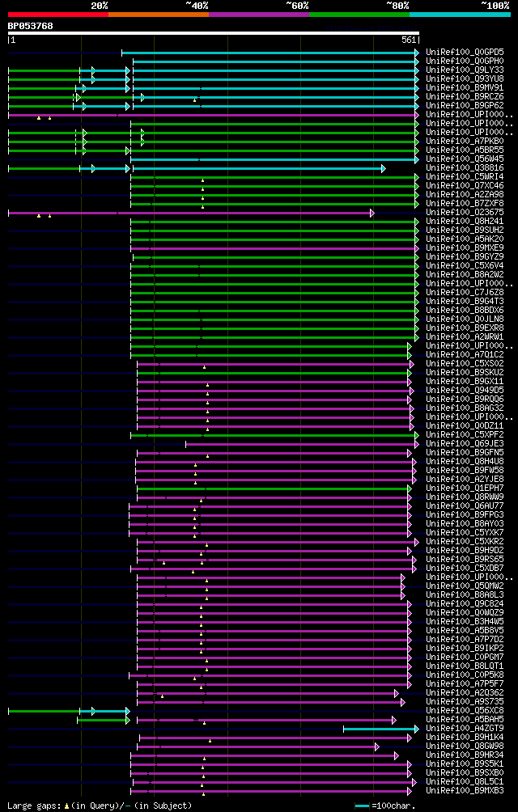Click hit UniRef100_Q9C824
Image resolution: width=518 pixels, height=812 pixels.
pyautogui.click(x=465, y=603)
